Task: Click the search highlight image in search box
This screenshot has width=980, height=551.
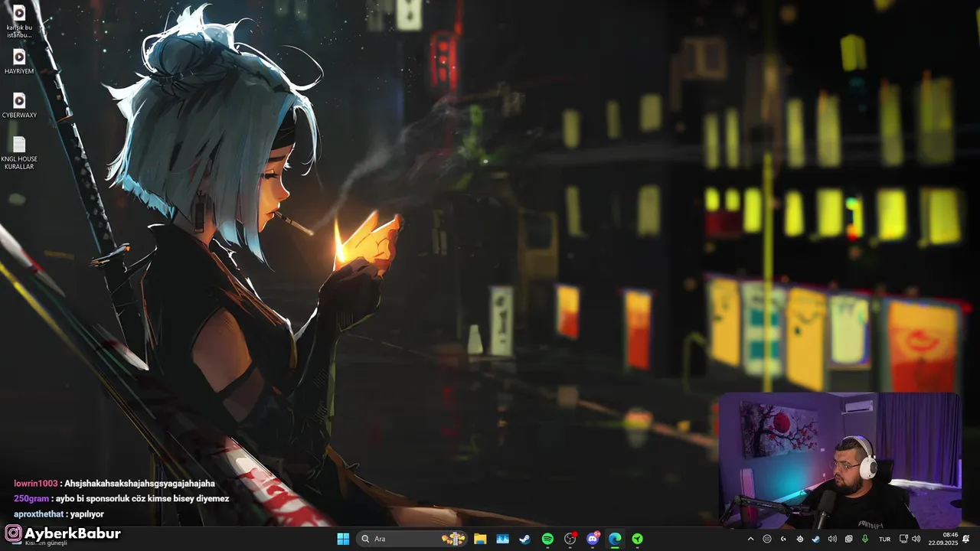Action: click(x=454, y=539)
